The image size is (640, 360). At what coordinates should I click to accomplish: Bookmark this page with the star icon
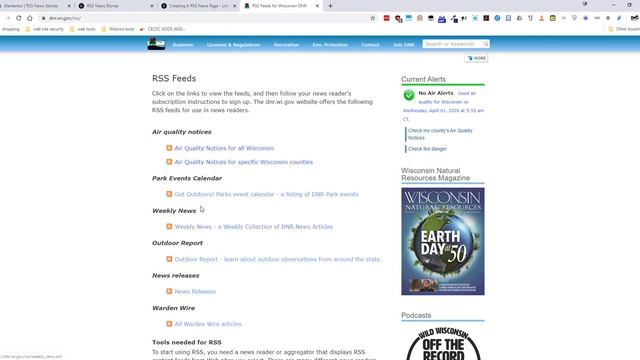pos(372,18)
